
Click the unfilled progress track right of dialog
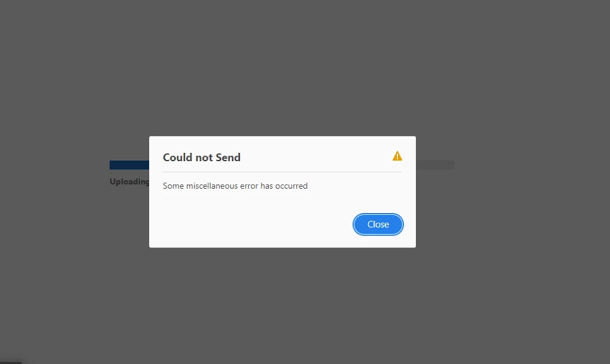pos(435,165)
